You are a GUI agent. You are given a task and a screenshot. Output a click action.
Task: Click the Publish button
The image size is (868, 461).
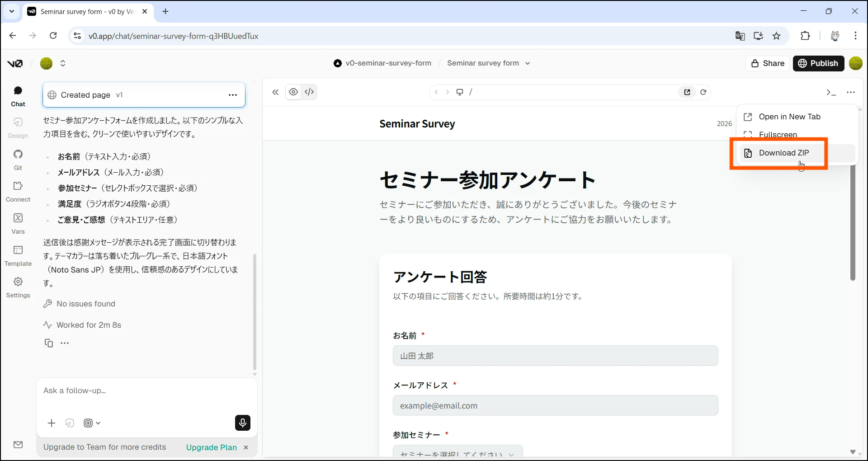pyautogui.click(x=818, y=63)
